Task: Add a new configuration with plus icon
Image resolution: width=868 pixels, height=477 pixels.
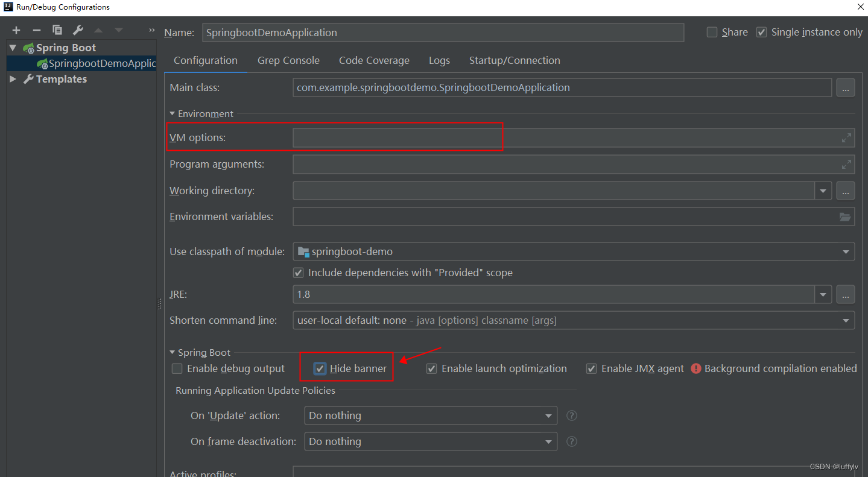Action: pyautogui.click(x=16, y=30)
